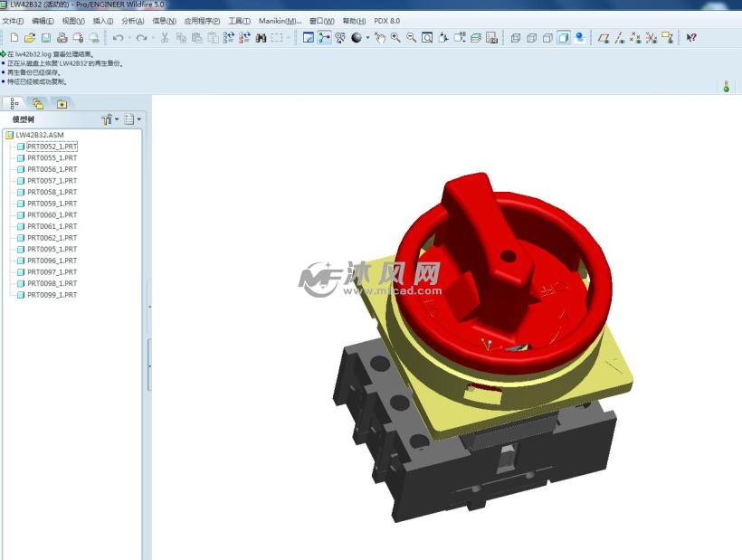
Task: Select PRT0060_1.PRT in model tree
Action: [x=52, y=215]
